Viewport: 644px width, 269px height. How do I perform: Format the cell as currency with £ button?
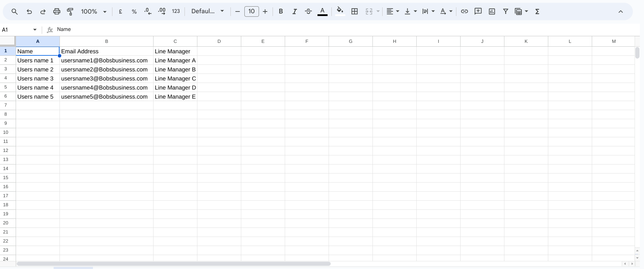120,11
